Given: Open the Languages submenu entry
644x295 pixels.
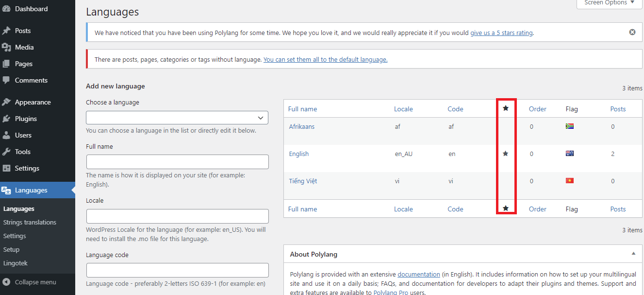Looking at the screenshot, I should click(x=19, y=208).
